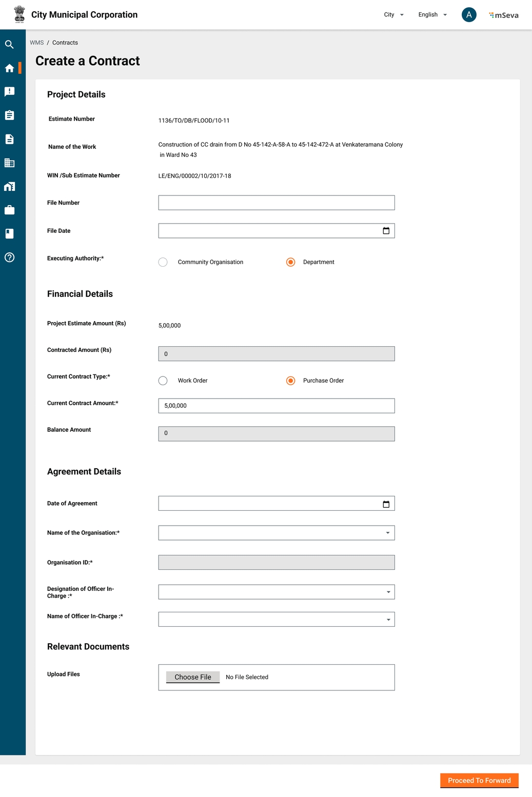Image resolution: width=532 pixels, height=797 pixels.
Task: Click the clipboard icon in sidebar
Action: click(x=9, y=115)
